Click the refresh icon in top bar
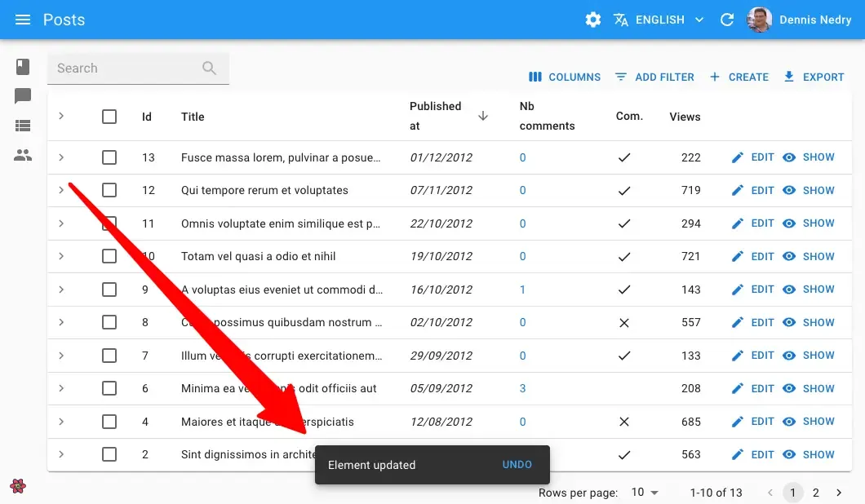Viewport: 865px width, 504px height. [727, 20]
